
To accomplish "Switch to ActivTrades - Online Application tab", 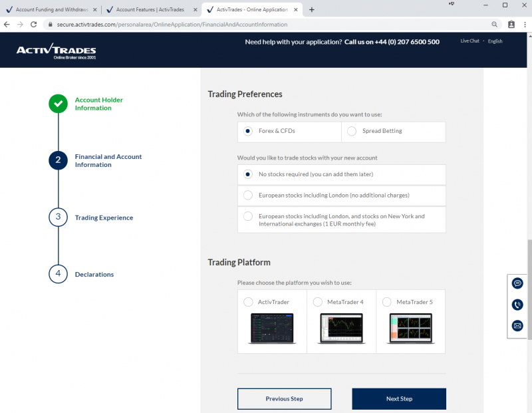I will [251, 9].
